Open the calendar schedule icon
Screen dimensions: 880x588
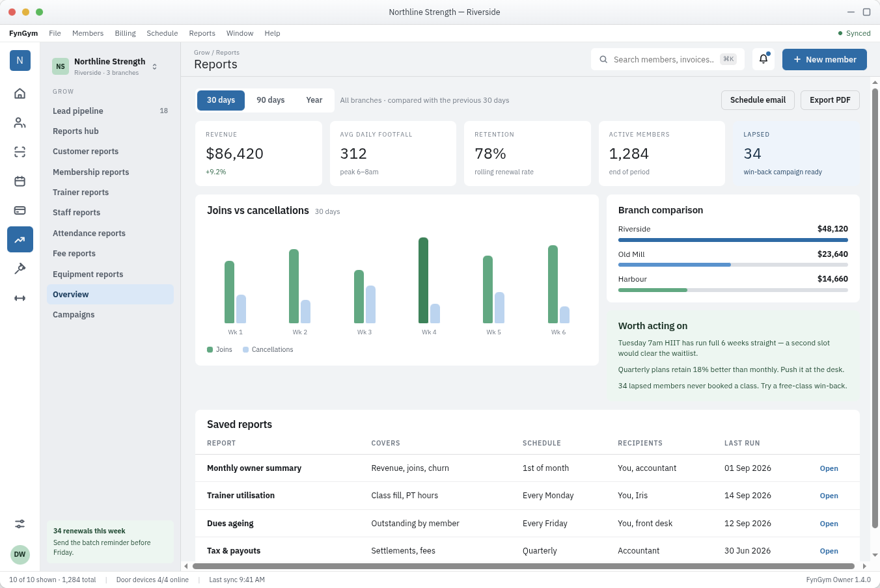[20, 181]
